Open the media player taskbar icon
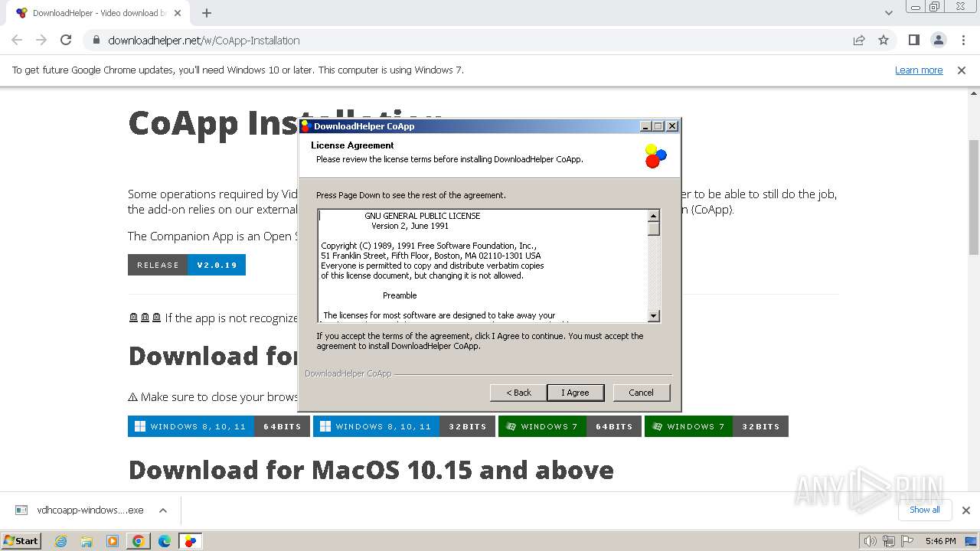This screenshot has height=551, width=980. [113, 541]
